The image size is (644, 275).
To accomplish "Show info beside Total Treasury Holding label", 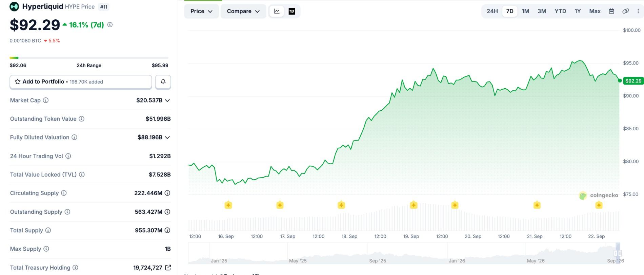I will (x=75, y=268).
